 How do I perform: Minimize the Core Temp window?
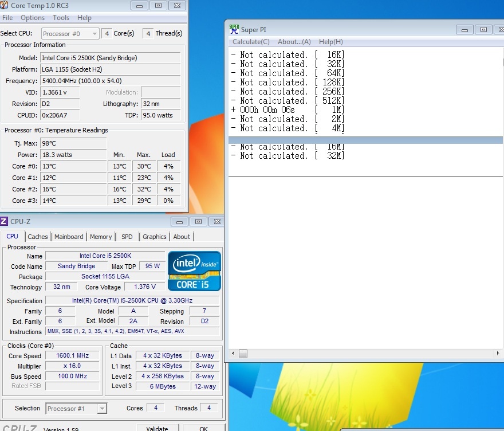point(139,6)
